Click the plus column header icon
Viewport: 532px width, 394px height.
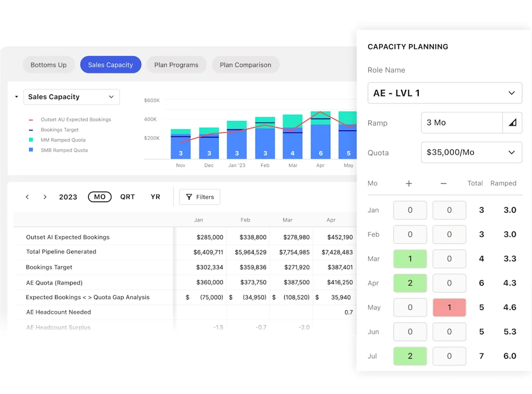[x=409, y=183]
